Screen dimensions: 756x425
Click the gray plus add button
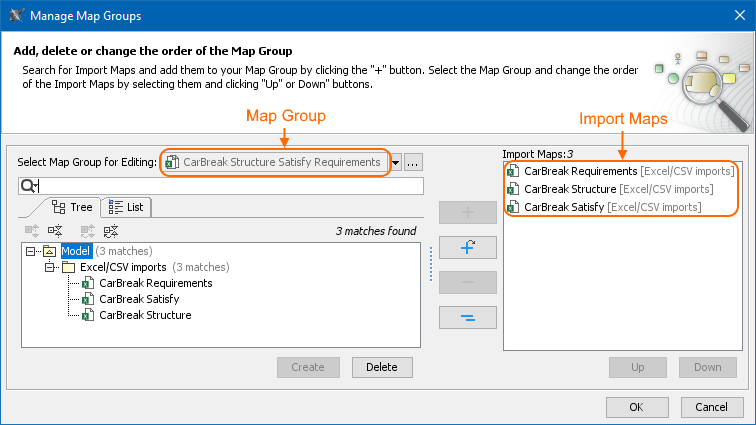467,212
